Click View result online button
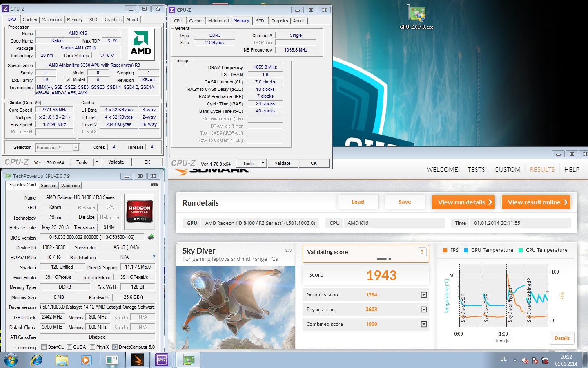This screenshot has height=368, width=588. point(536,202)
